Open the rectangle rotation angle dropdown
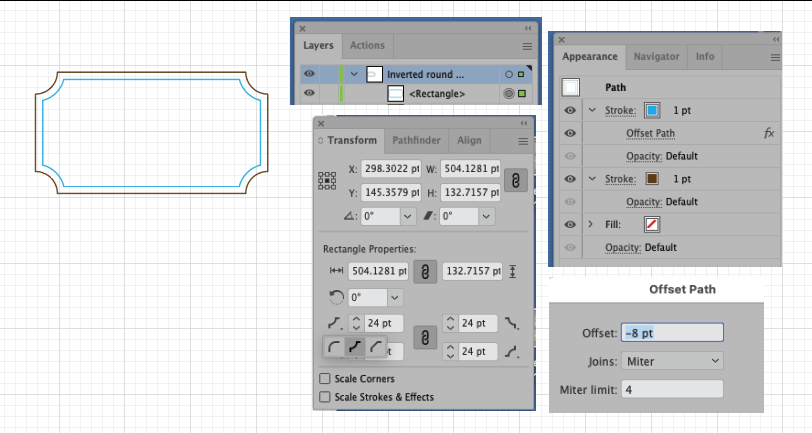 click(x=395, y=297)
